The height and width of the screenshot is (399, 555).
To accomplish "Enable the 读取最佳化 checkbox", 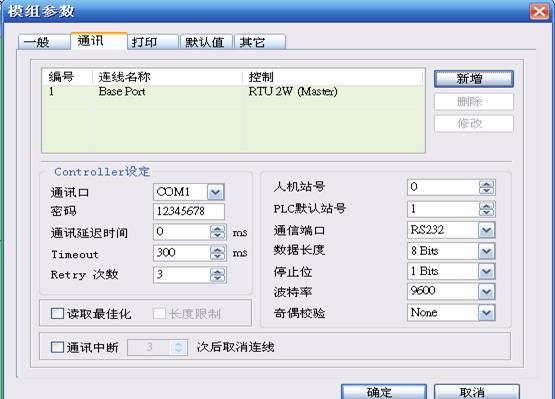I will (57, 313).
